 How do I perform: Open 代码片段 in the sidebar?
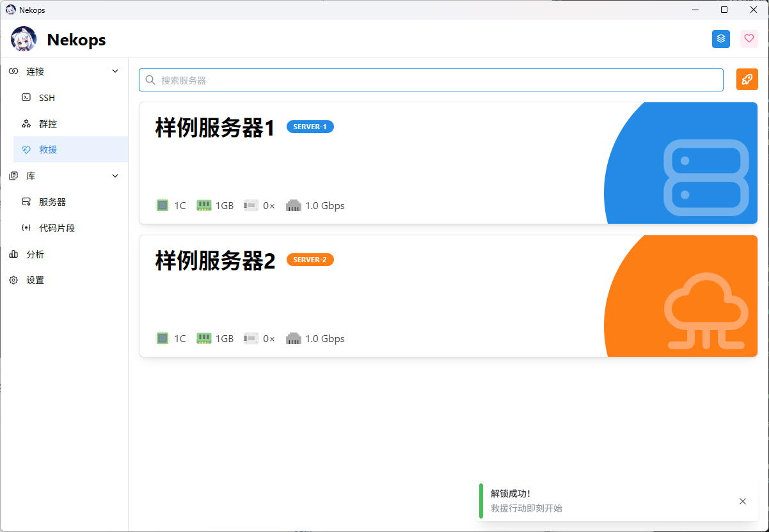[x=57, y=228]
